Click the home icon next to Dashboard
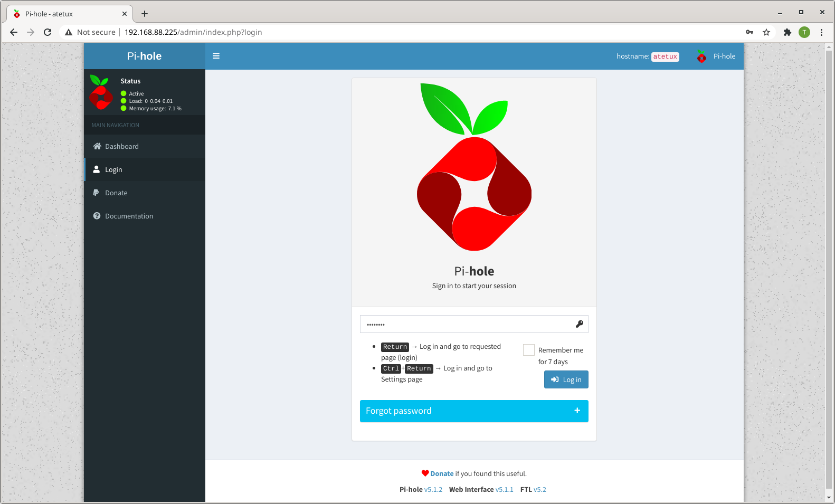The width and height of the screenshot is (835, 504). coord(97,146)
